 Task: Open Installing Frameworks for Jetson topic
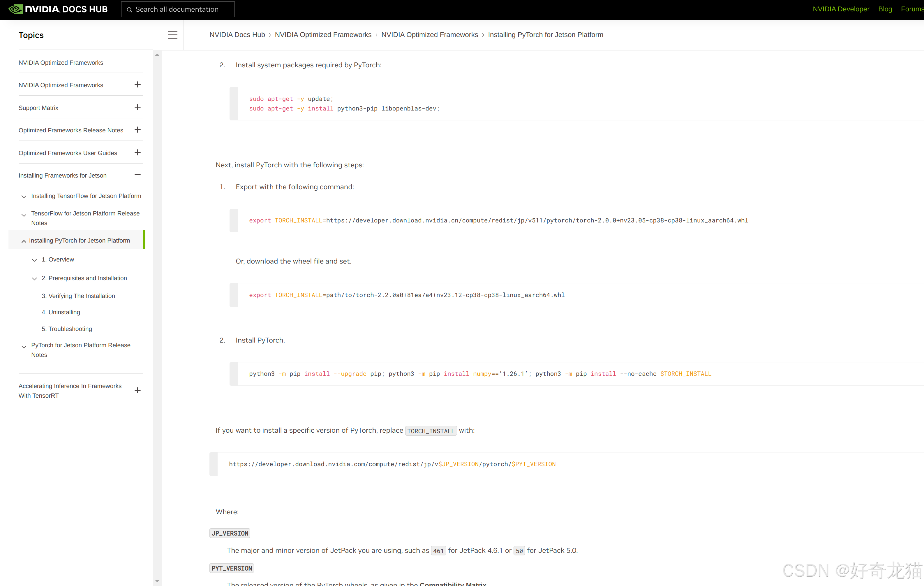(x=63, y=176)
